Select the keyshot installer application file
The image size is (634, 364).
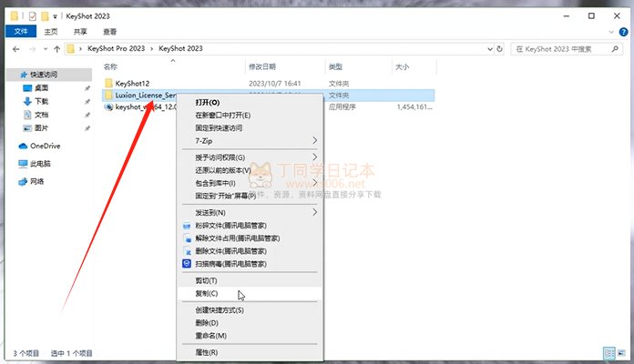(x=146, y=106)
